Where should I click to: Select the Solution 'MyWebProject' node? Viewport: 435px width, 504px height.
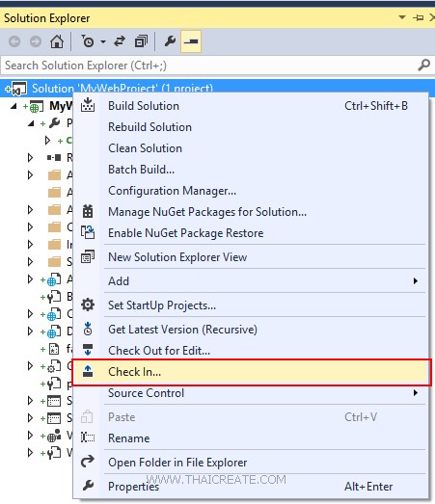[x=218, y=88]
